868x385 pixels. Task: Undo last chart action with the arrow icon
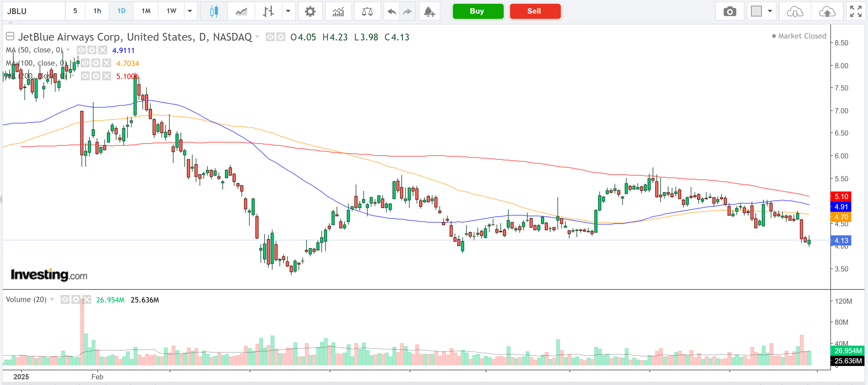tap(391, 11)
